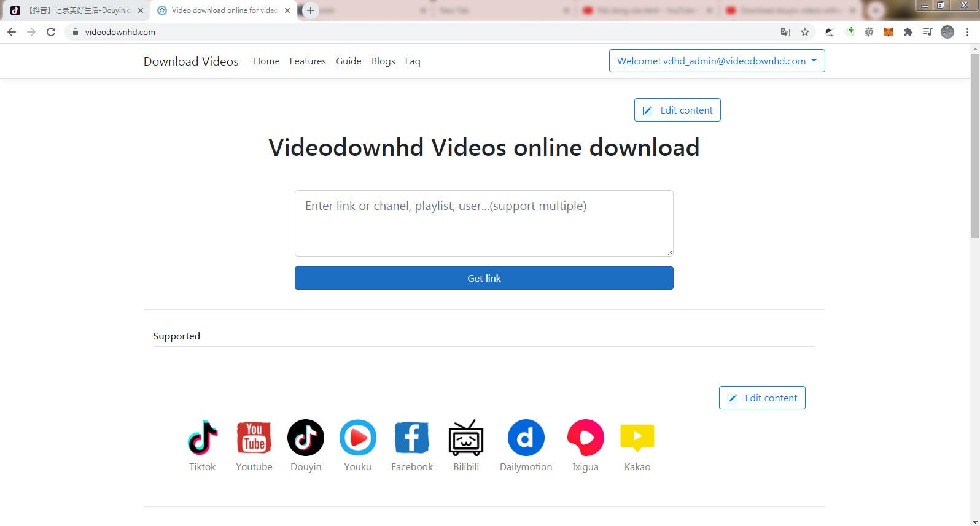Open the Blogs menu item

(383, 61)
